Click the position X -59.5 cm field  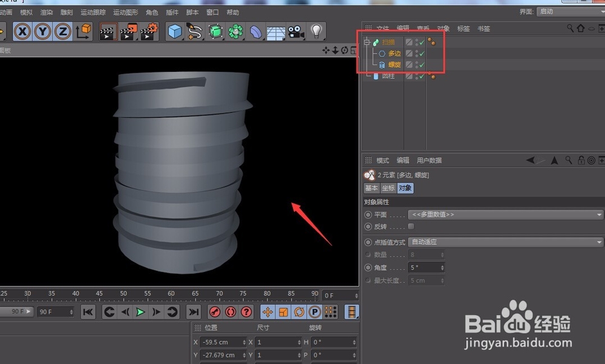[x=223, y=342]
